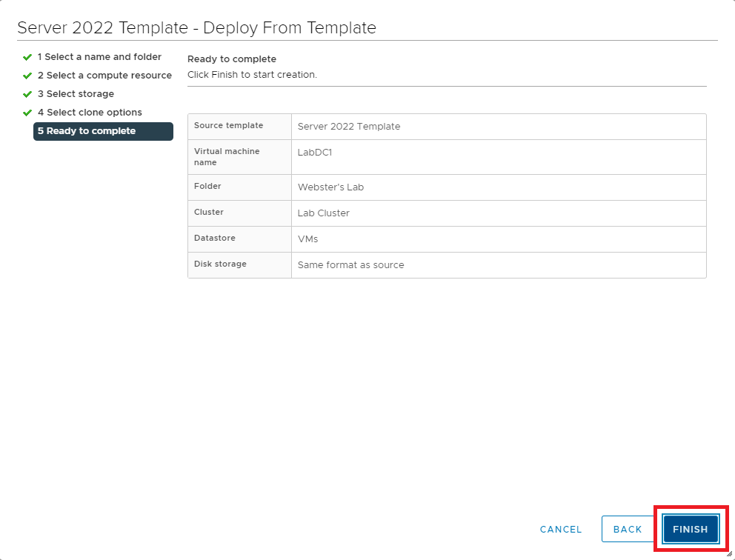This screenshot has width=735, height=560.
Task: Select the LabDC1 virtual machine name value
Action: click(315, 153)
